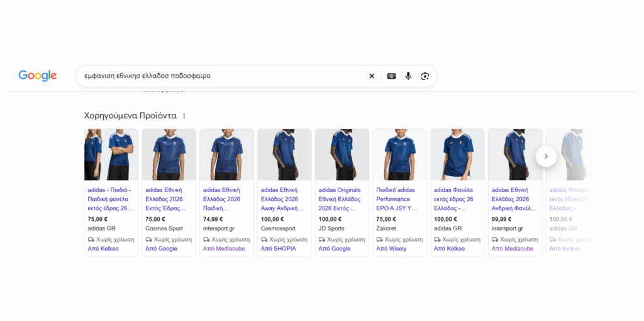Click the Google logo
The height and width of the screenshot is (321, 644).
point(37,76)
